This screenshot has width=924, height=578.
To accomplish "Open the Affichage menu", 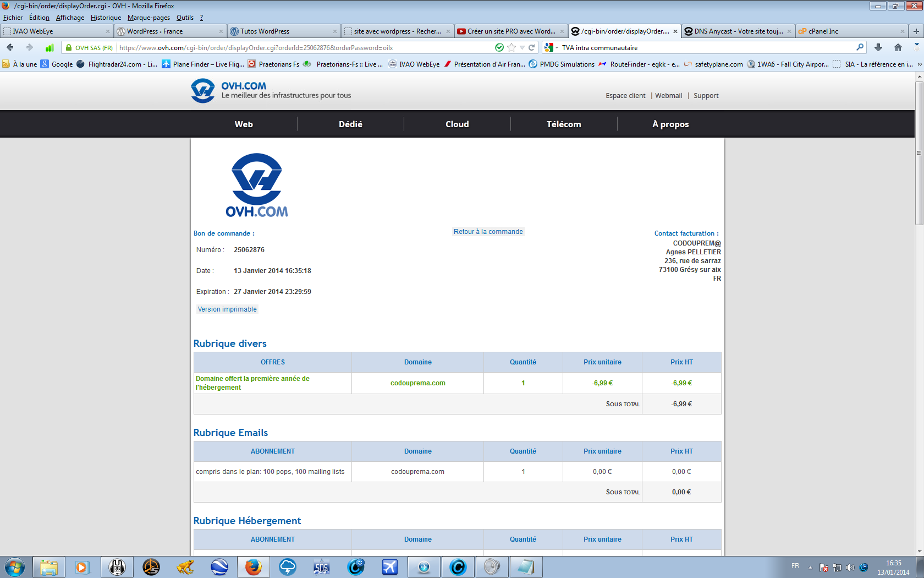I will pyautogui.click(x=70, y=18).
